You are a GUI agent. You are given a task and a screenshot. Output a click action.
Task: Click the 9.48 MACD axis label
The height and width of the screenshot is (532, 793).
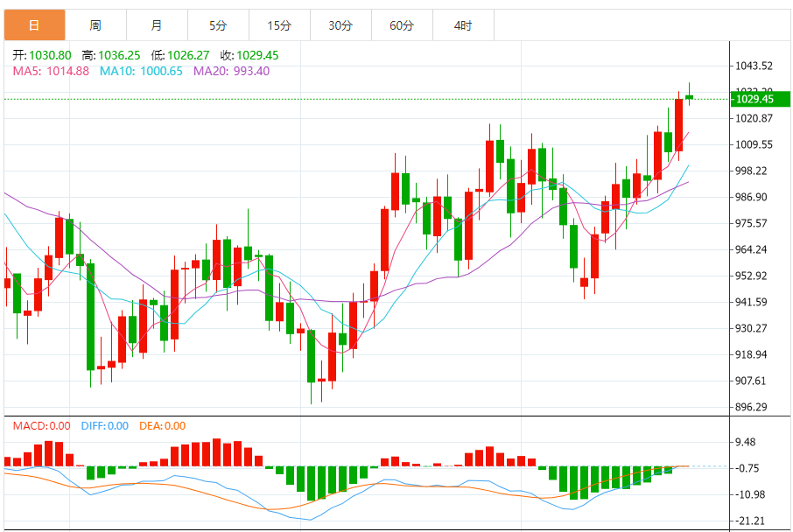click(745, 442)
